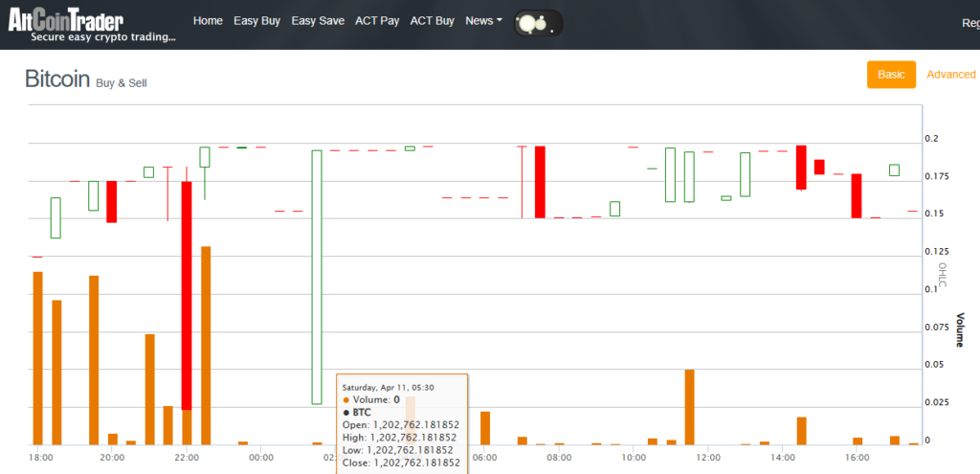Click the Volume axis title
Image resolution: width=980 pixels, height=474 pixels.
pyautogui.click(x=959, y=329)
